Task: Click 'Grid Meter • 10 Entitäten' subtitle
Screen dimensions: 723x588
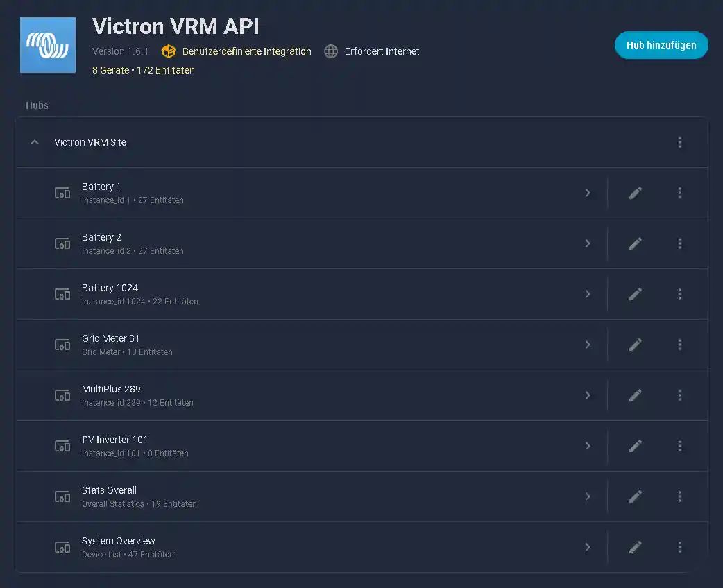Action: pos(127,352)
